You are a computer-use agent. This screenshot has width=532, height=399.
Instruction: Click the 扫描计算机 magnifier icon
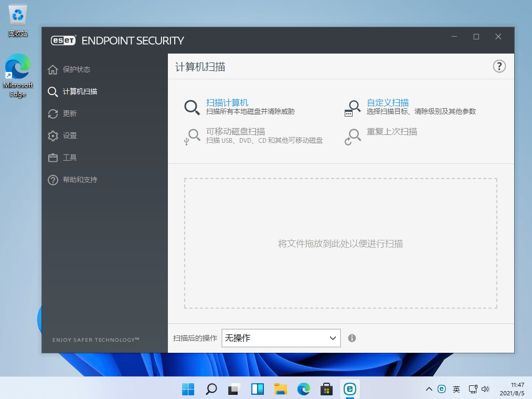tap(192, 107)
